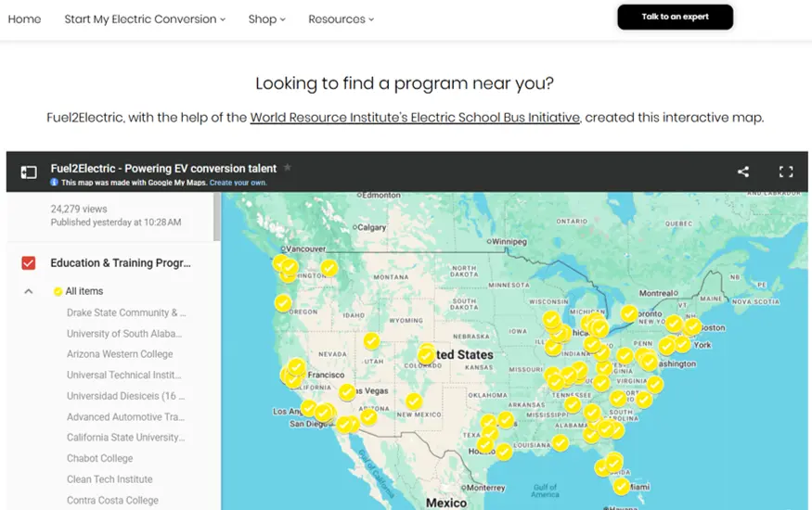The image size is (812, 510).
Task: Select the map pin near Toronto
Action: point(628,313)
